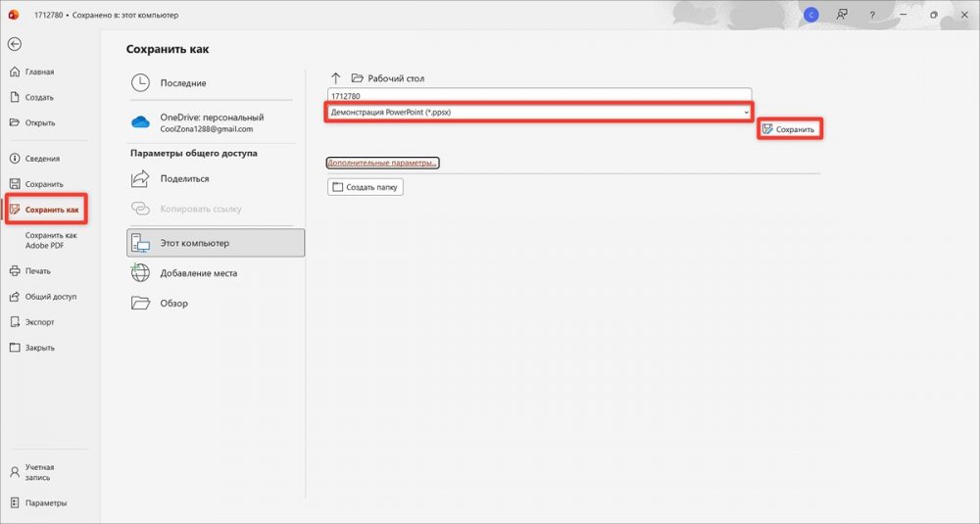
Task: Click the file name input field
Action: coord(538,96)
